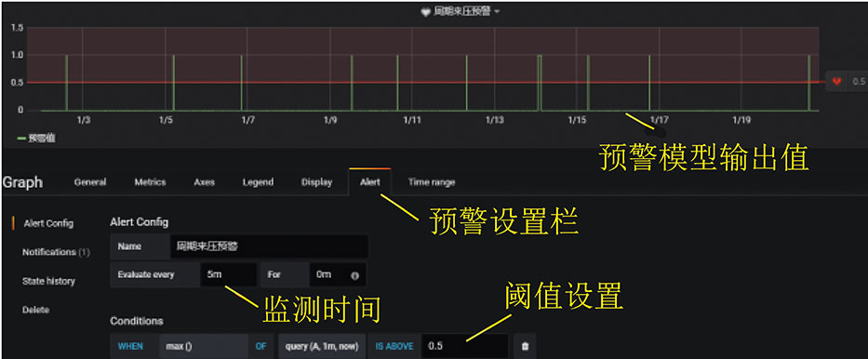Open the Notifications section
The height and width of the screenshot is (359, 868).
pyautogui.click(x=56, y=252)
